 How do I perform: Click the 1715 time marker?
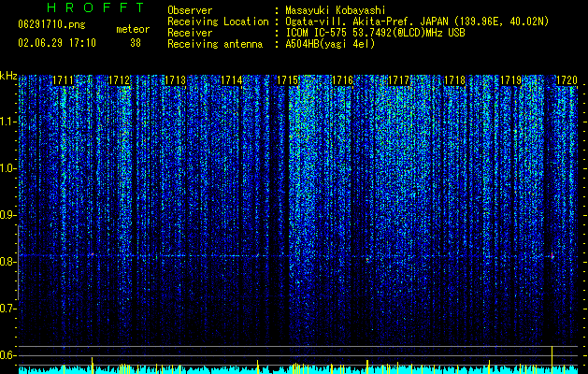[287, 80]
